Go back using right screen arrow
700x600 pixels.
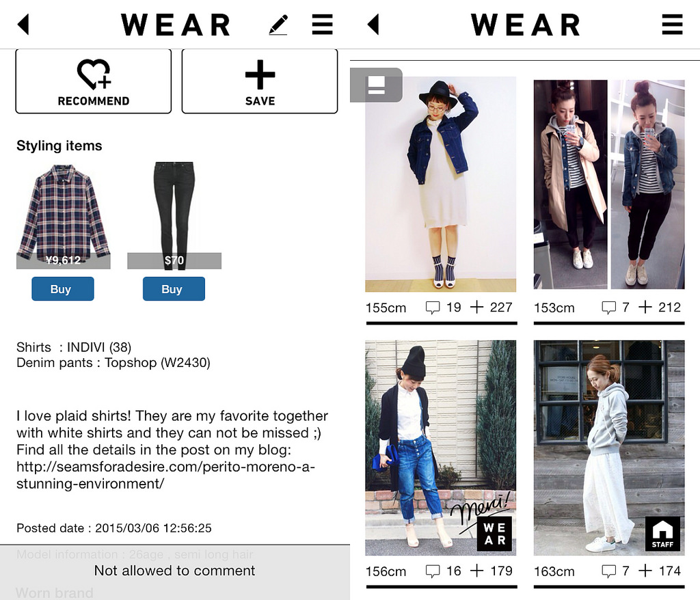coord(373,24)
